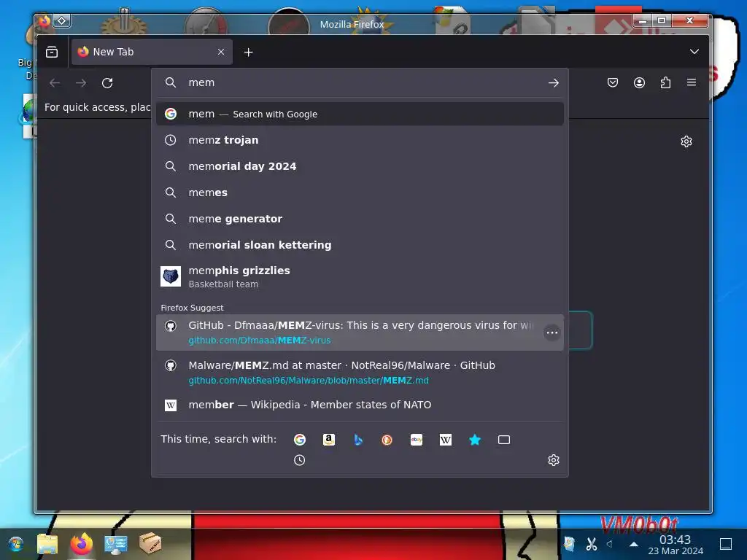Image resolution: width=747 pixels, height=560 pixels.
Task: Open the Firefox hamburger menu
Action: click(692, 82)
